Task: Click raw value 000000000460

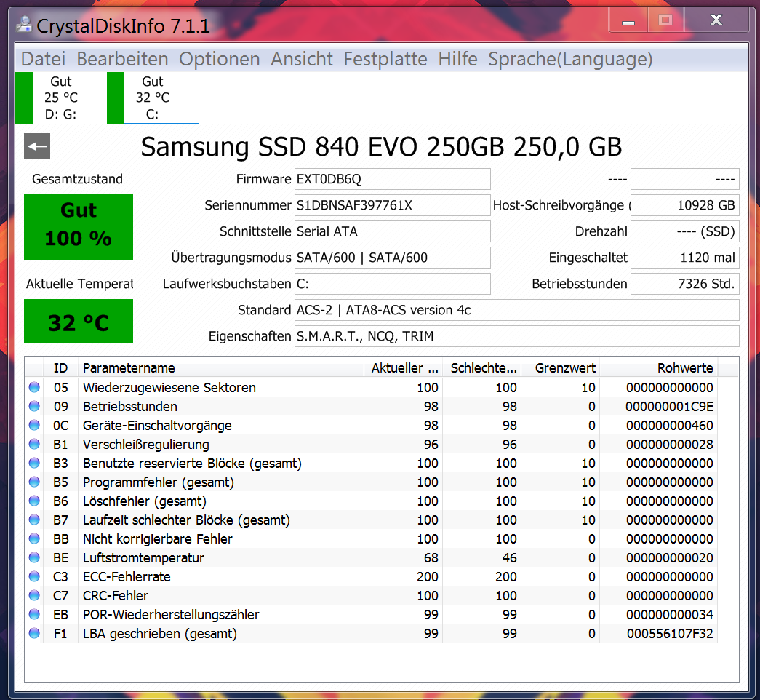Action: 669,426
